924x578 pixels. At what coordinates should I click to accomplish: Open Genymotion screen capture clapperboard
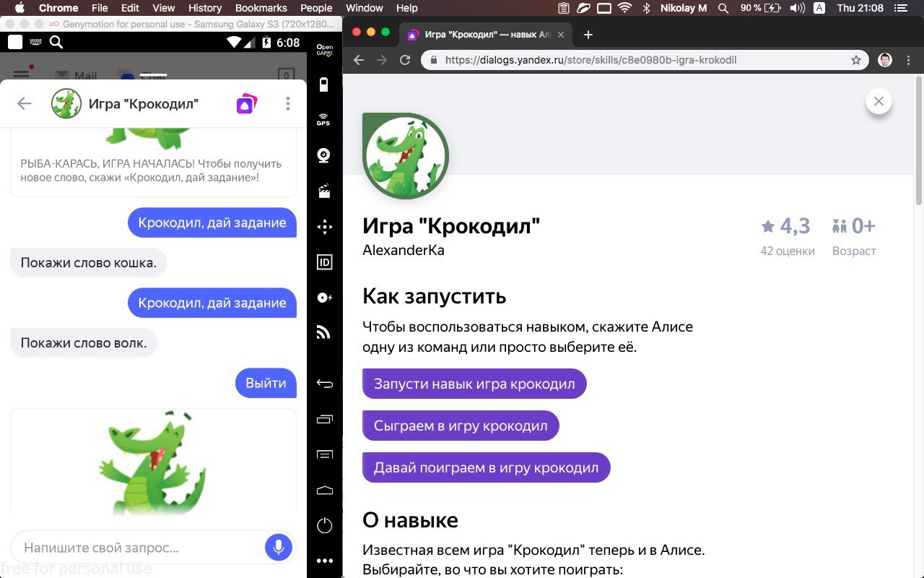[324, 191]
